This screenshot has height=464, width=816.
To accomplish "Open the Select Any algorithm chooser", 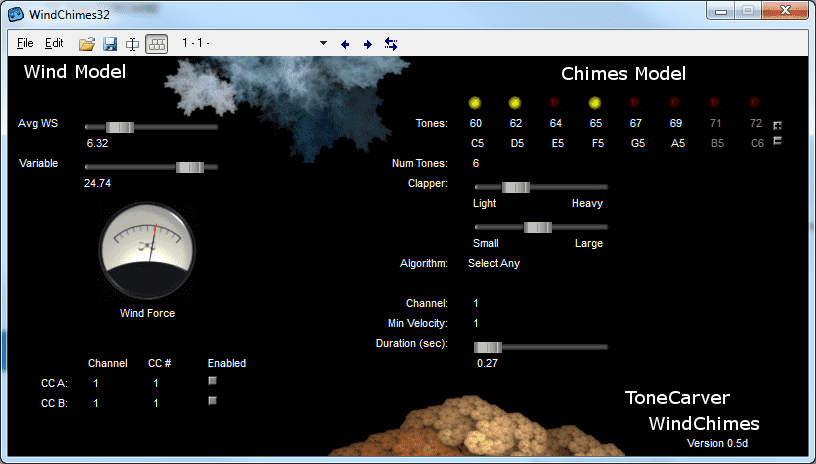I will pyautogui.click(x=494, y=263).
